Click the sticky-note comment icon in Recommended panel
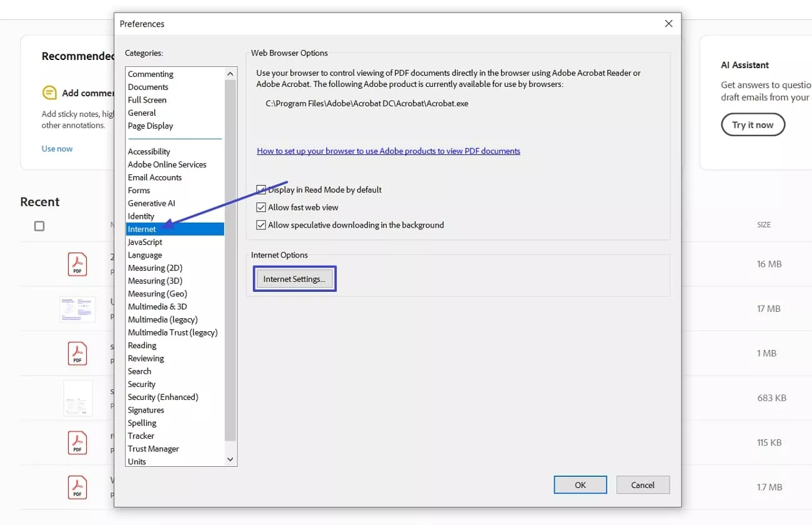 [x=49, y=92]
